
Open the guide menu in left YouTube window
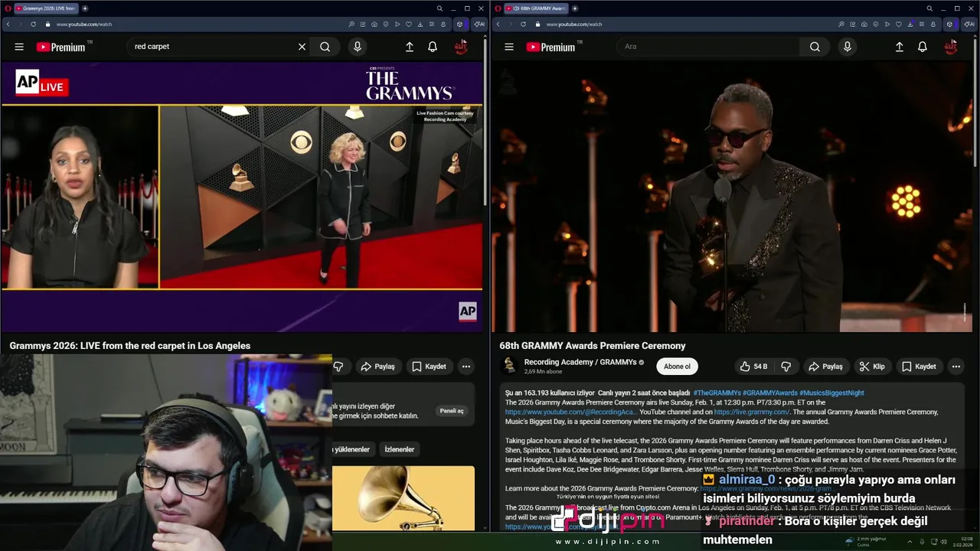pos(19,47)
